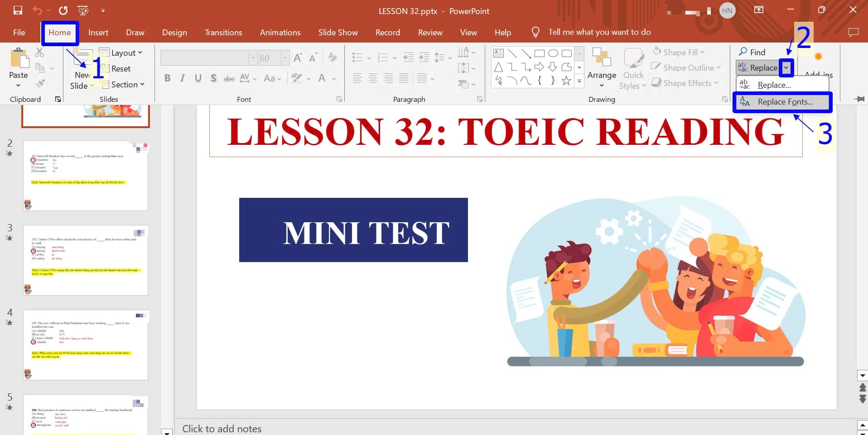868x435 pixels.
Task: Toggle Bold formatting
Action: click(167, 78)
